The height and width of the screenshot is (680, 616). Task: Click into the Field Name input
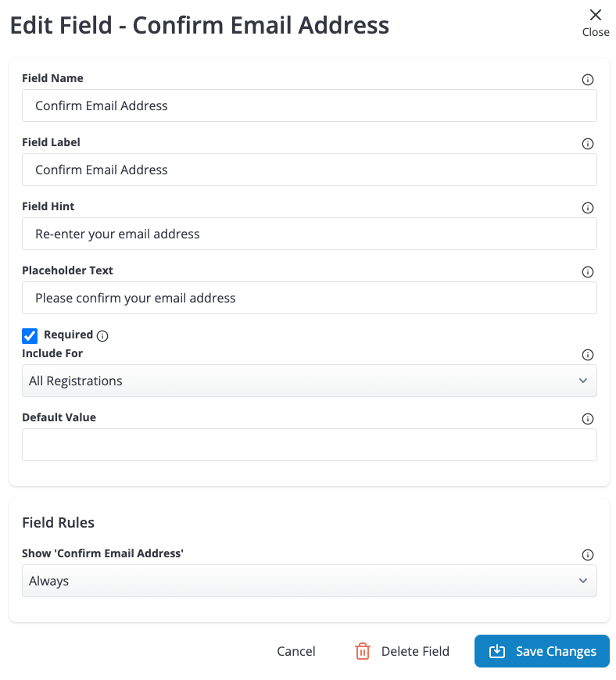click(x=310, y=106)
